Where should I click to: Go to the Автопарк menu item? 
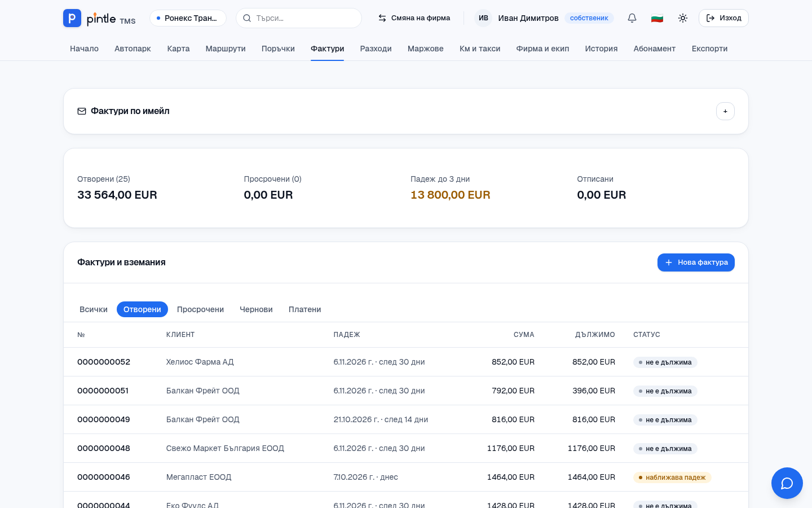(x=133, y=49)
